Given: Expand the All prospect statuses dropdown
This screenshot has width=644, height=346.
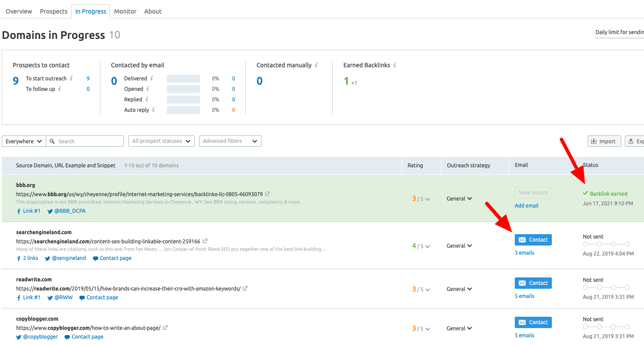Looking at the screenshot, I should click(x=161, y=141).
